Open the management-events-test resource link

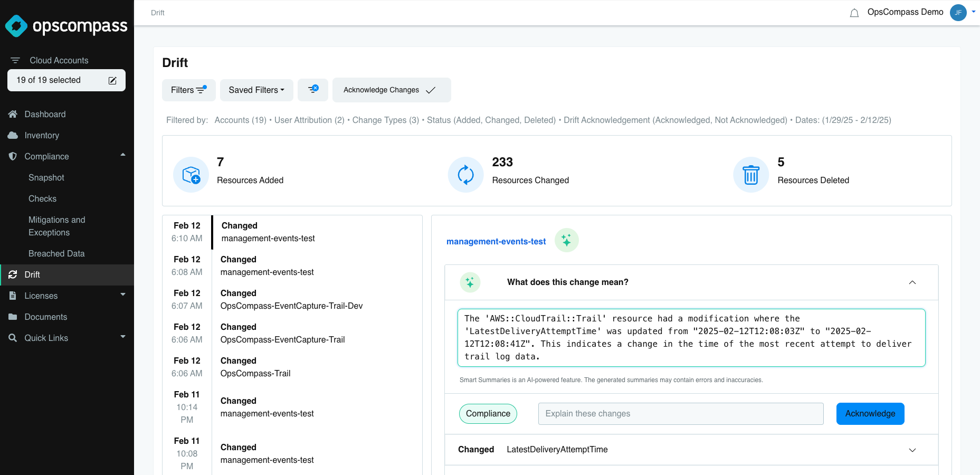point(496,242)
